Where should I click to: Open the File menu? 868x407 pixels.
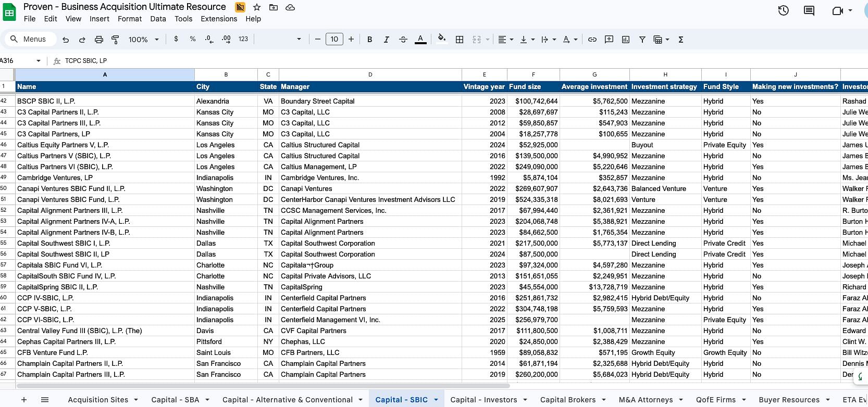[30, 19]
